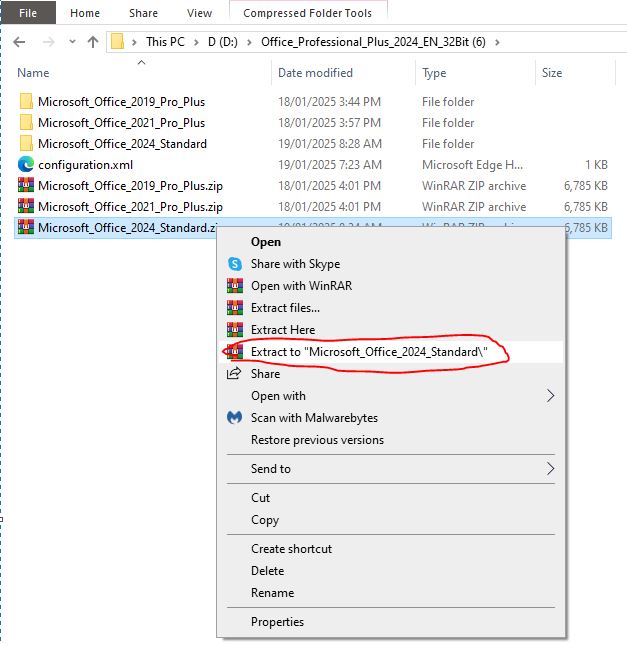Click the Malwarebytes icon in menu
This screenshot has width=627, height=645.
pyautogui.click(x=235, y=418)
